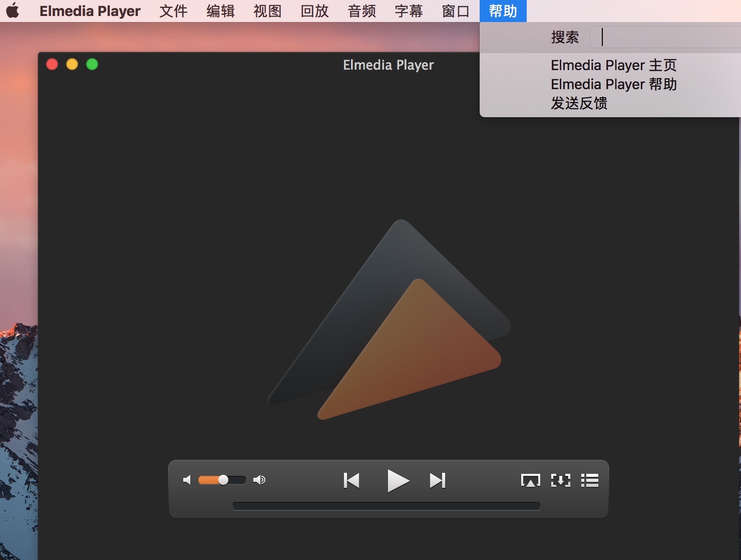
Task: Select Elmedia Player 主页 menu entry
Action: (x=614, y=65)
